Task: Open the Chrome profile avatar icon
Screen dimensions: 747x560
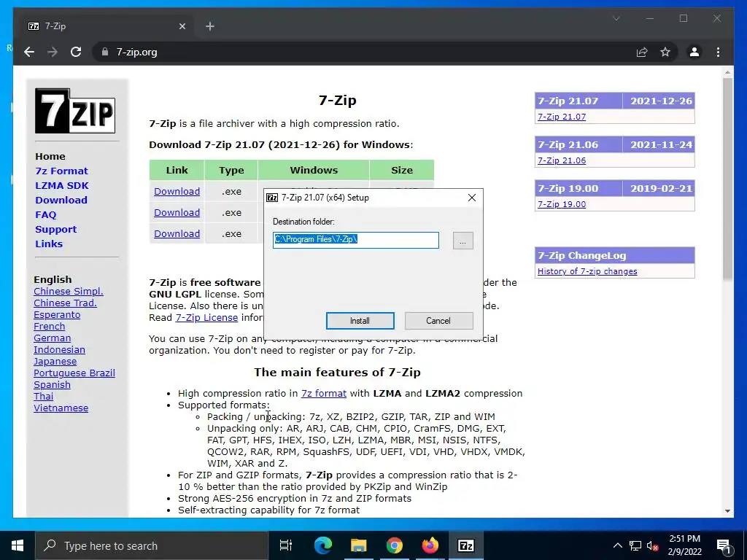Action: tap(694, 52)
